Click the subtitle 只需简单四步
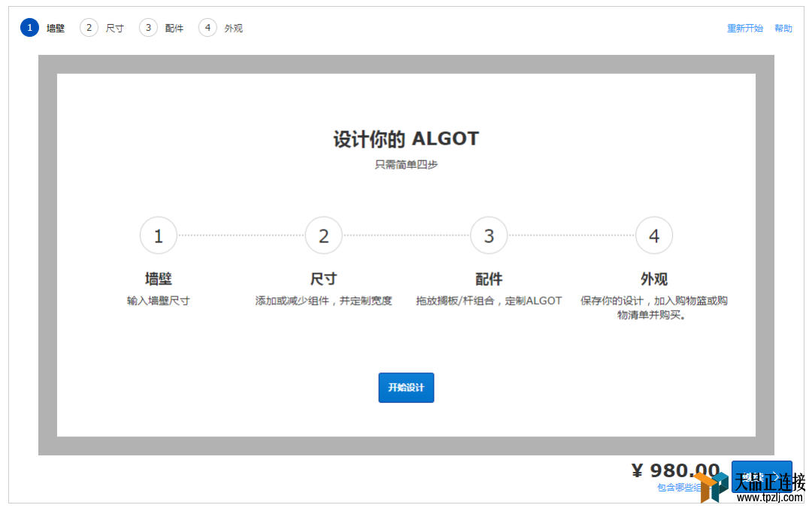Image resolution: width=812 pixels, height=508 pixels. coord(406,165)
